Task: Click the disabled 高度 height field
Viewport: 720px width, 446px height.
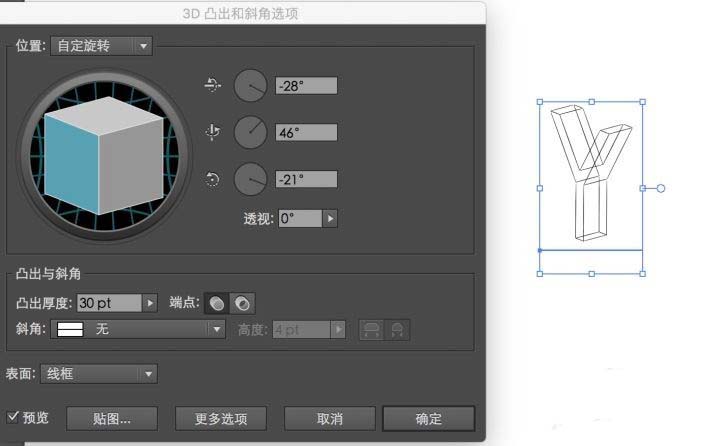Action: click(302, 330)
